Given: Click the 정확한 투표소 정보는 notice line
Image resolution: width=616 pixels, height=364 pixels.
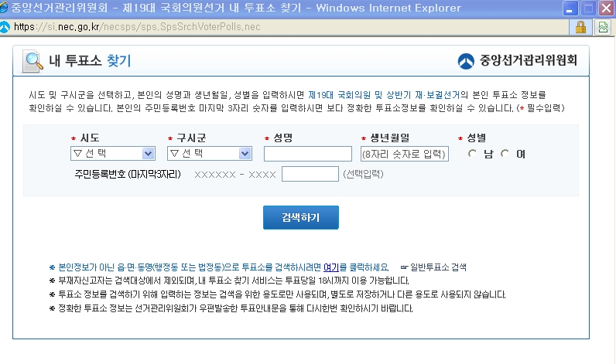Looking at the screenshot, I should 236,308.
